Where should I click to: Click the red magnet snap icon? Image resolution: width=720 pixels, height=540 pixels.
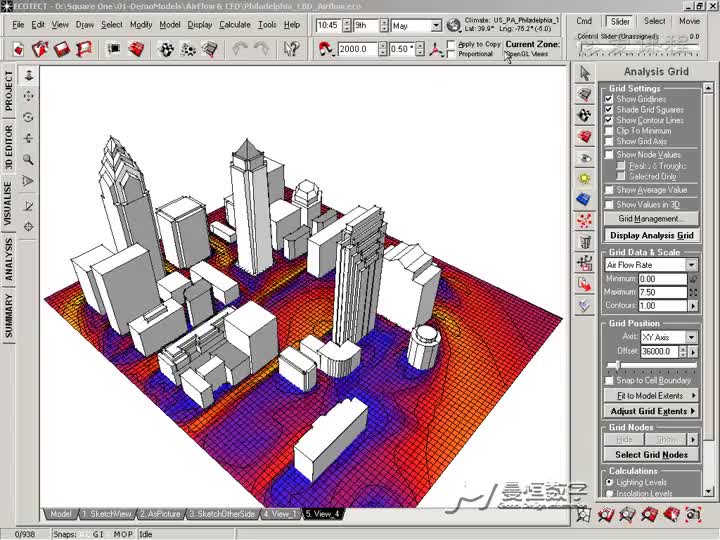(x=326, y=49)
